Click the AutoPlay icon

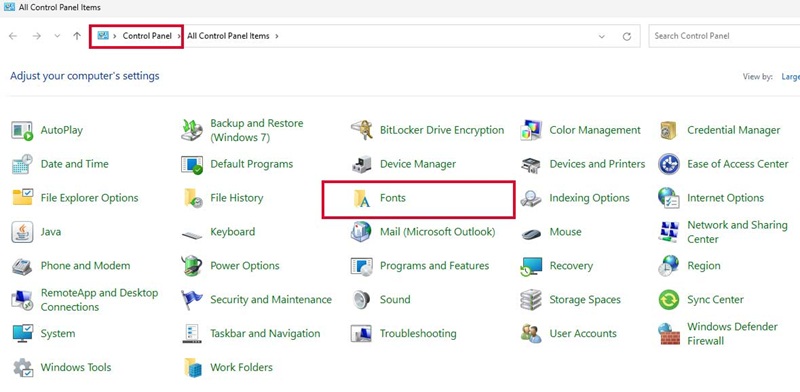pyautogui.click(x=22, y=131)
